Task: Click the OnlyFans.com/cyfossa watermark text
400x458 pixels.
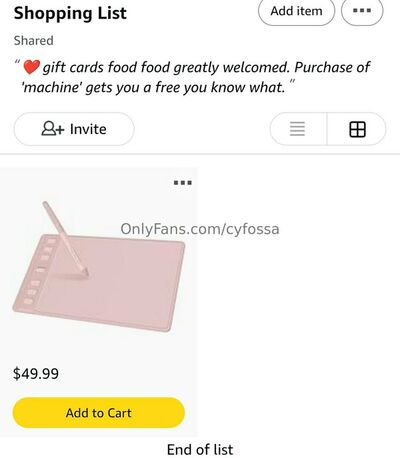Action: point(200,229)
